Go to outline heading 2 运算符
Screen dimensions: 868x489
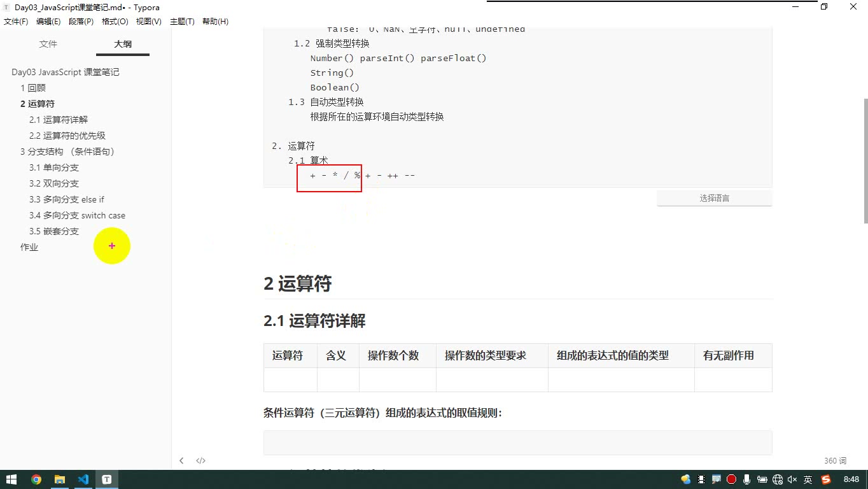38,104
